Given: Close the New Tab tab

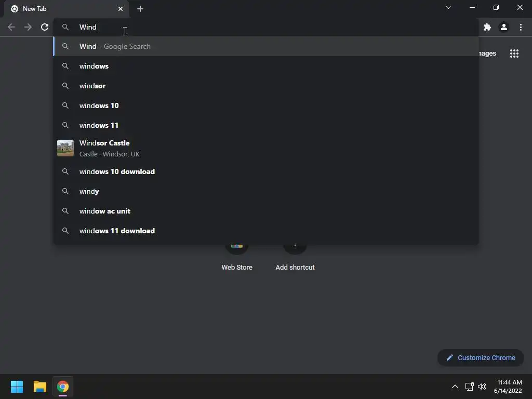Looking at the screenshot, I should pyautogui.click(x=121, y=9).
